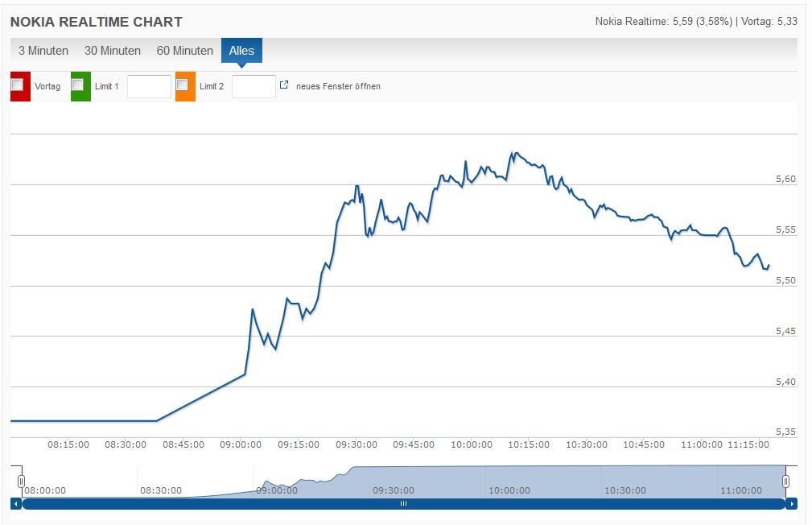The width and height of the screenshot is (812, 525).
Task: Switch to the 60 Minuten tab
Action: click(x=185, y=51)
